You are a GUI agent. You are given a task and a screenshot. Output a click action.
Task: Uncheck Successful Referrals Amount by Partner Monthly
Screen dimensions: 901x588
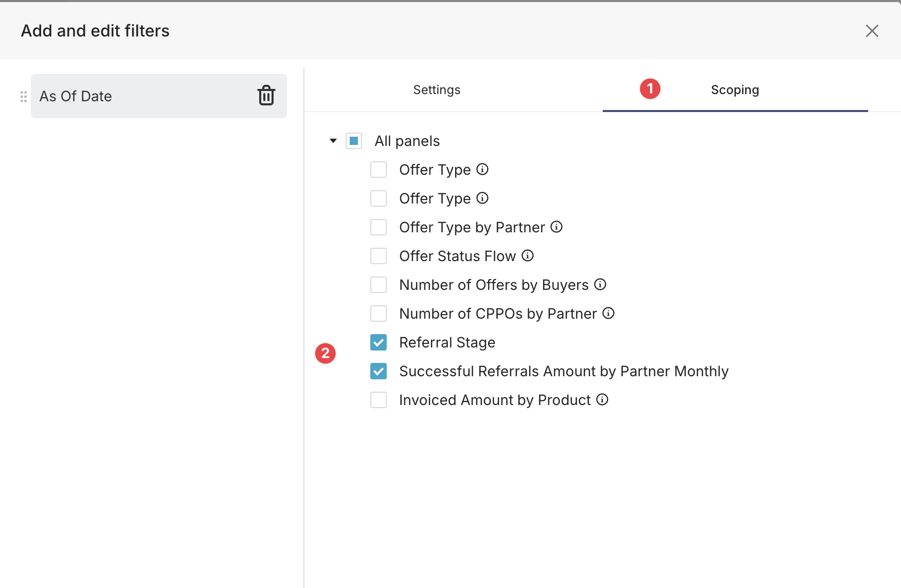tap(379, 371)
